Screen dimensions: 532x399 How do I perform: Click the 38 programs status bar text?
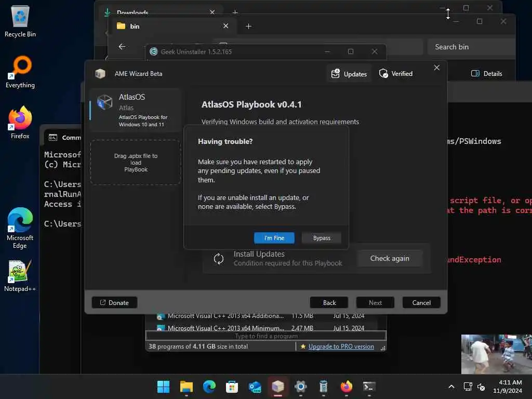(x=198, y=347)
